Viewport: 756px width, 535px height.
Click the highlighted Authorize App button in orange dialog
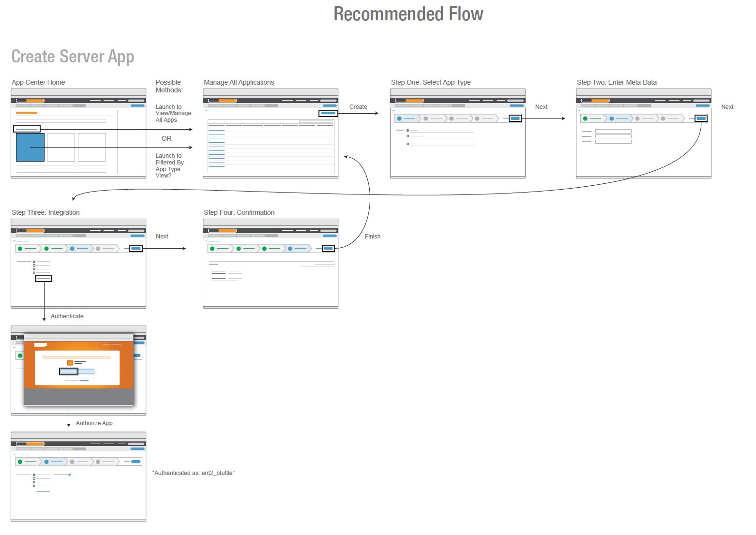(x=69, y=372)
